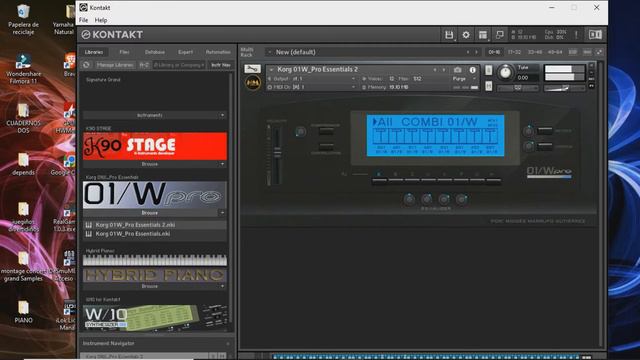Viewport: 640px width, 360px height.
Task: Click the snapshot camera icon
Action: tap(458, 70)
